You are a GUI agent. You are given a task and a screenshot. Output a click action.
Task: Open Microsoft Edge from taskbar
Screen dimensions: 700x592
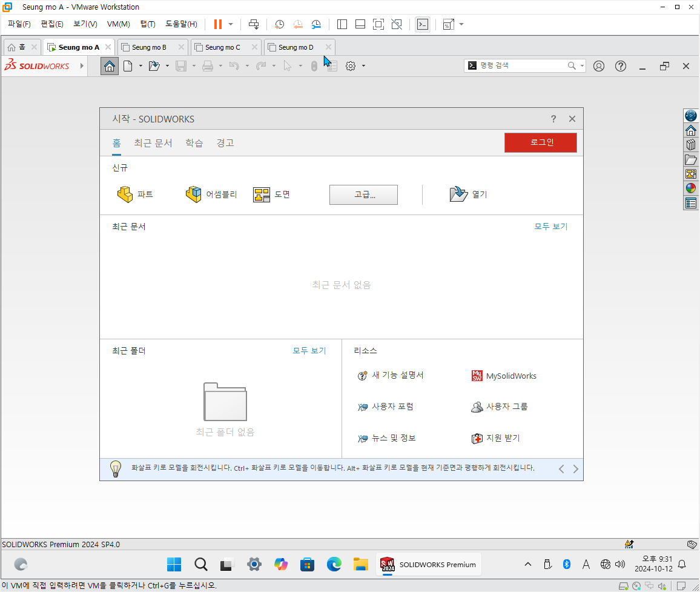click(334, 564)
